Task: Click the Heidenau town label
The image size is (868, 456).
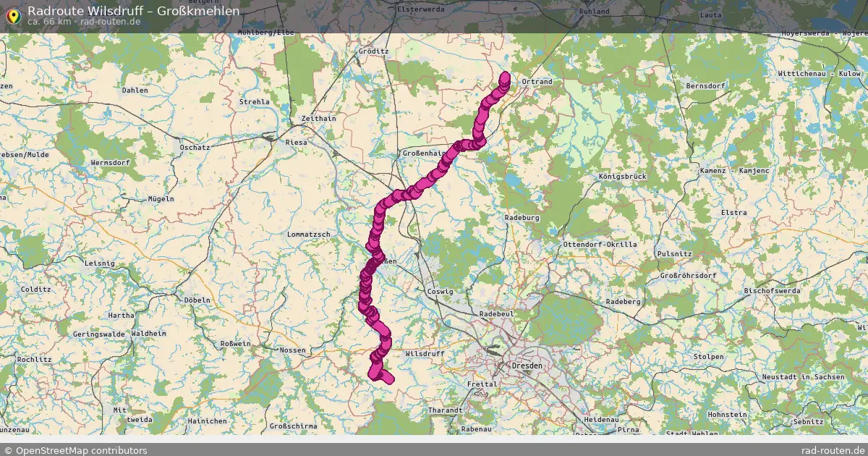Action: (603, 420)
